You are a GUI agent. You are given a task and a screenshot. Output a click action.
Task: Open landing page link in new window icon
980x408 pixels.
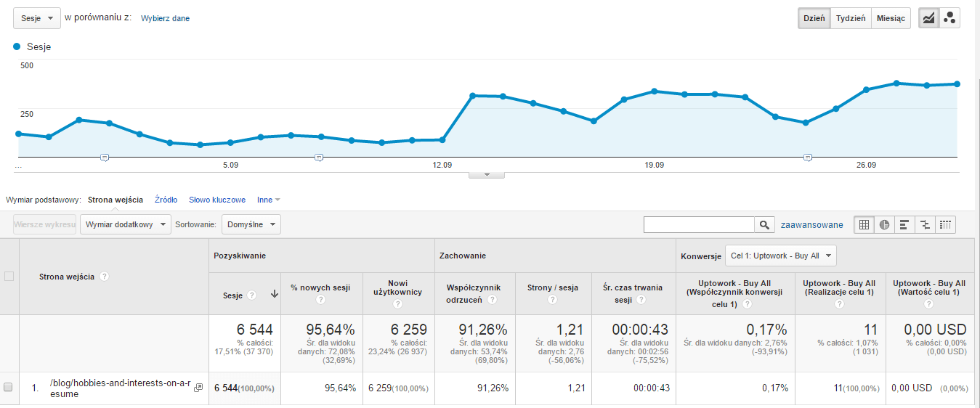[198, 388]
